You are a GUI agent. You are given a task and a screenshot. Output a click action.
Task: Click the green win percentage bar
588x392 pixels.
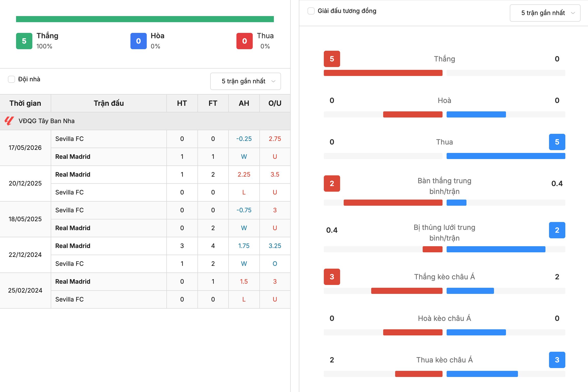coord(145,19)
